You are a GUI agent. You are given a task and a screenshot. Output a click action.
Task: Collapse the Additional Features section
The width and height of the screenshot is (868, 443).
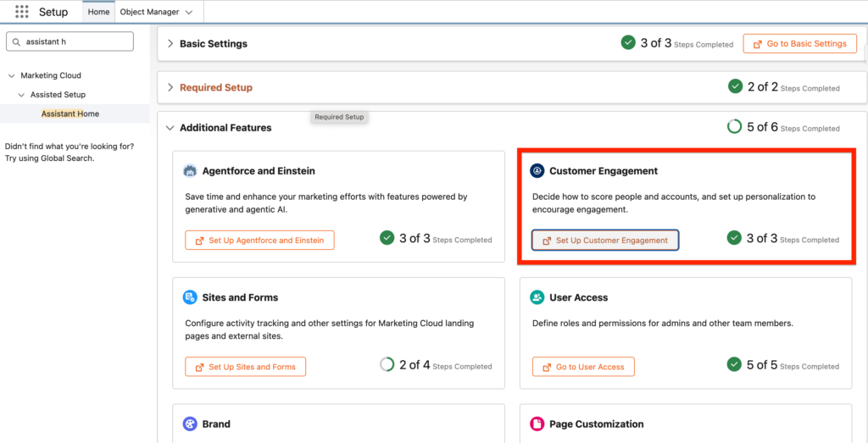pos(170,128)
